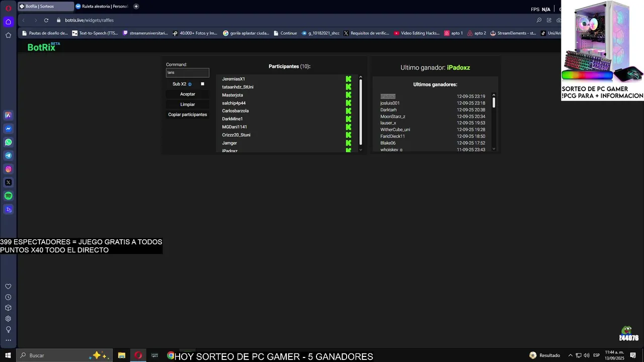Select participant tataanhdz_StUni
This screenshot has height=362, width=644.
click(x=237, y=87)
